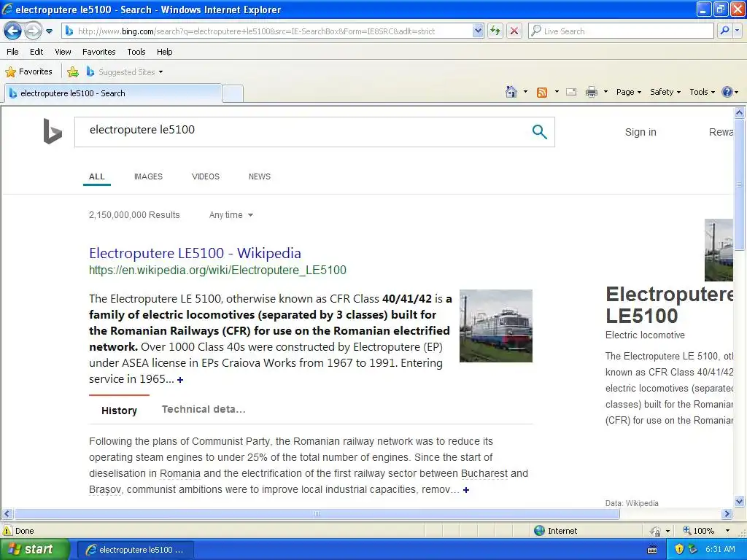Image resolution: width=747 pixels, height=560 pixels.
Task: Click the electroputere le5100 taskbar button
Action: (x=134, y=550)
